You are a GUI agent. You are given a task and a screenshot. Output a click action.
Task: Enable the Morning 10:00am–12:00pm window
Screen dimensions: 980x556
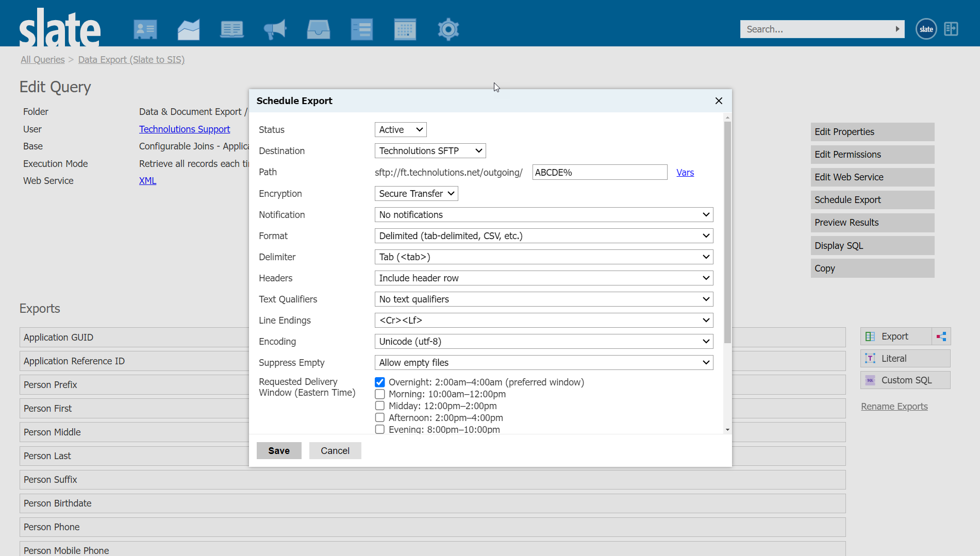click(380, 394)
